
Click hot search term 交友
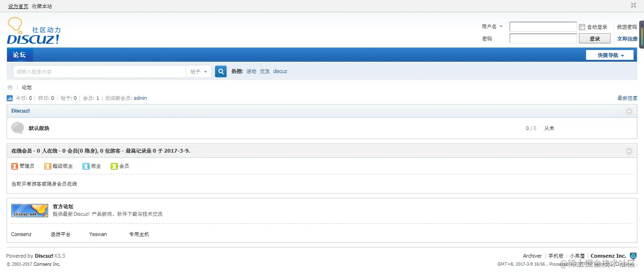pos(265,72)
